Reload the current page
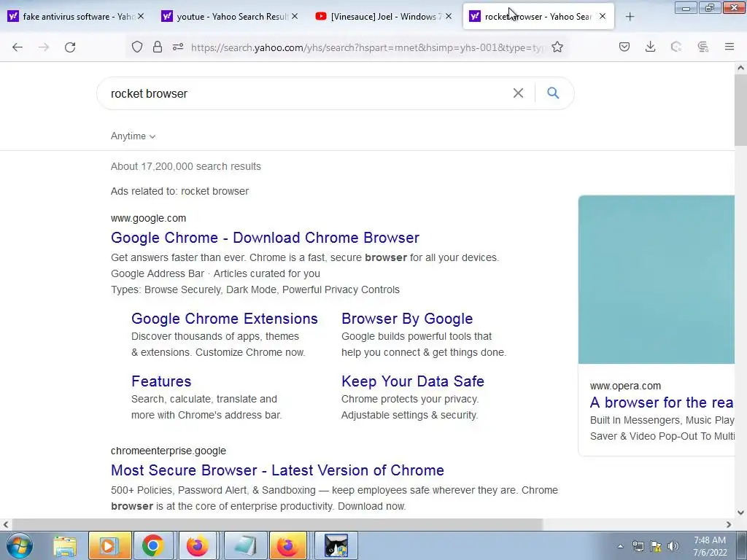This screenshot has height=560, width=747. [70, 47]
